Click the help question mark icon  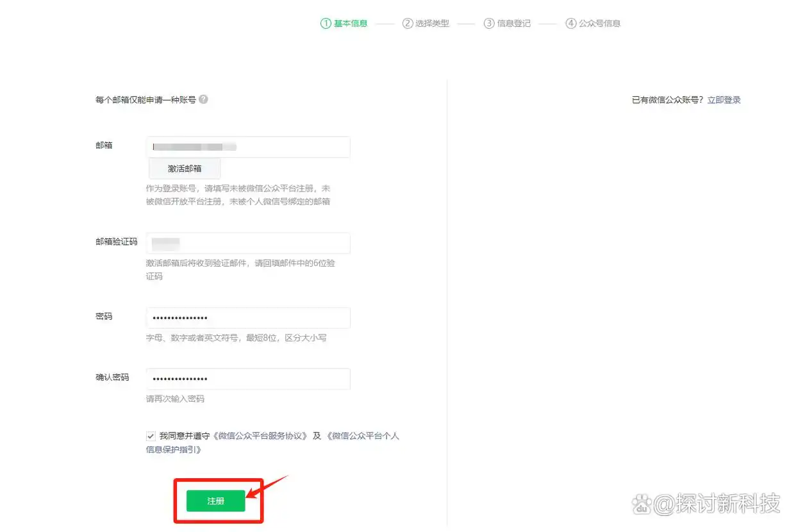pyautogui.click(x=203, y=99)
